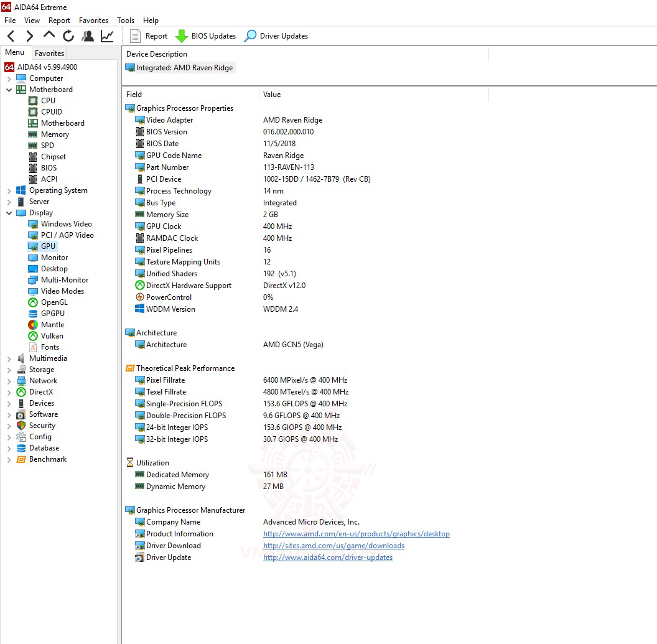Open the user profile toolbar icon

point(88,36)
